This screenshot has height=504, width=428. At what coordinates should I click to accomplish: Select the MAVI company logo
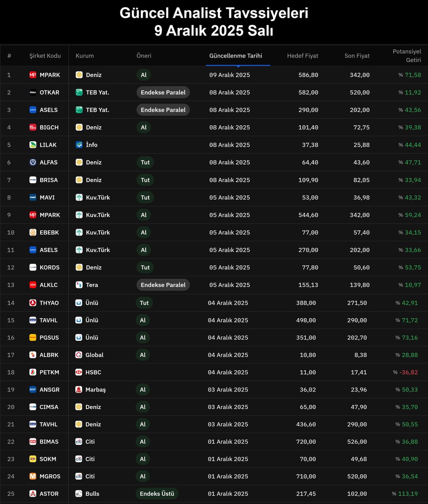[x=33, y=197]
